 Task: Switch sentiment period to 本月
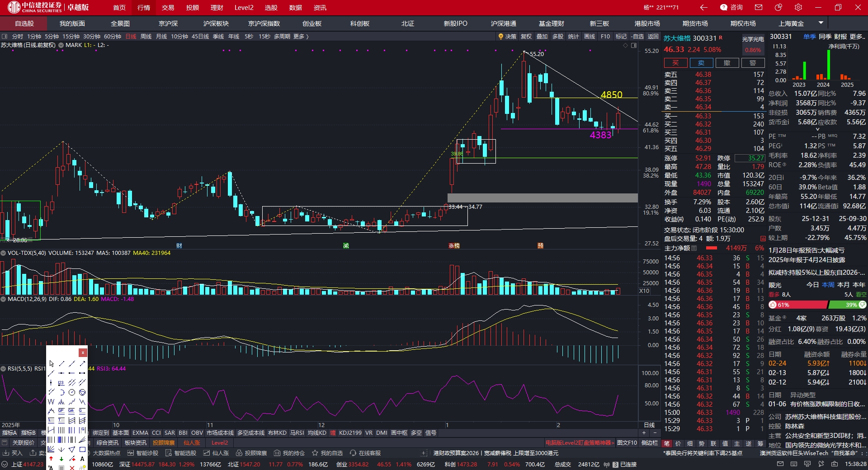click(x=844, y=285)
